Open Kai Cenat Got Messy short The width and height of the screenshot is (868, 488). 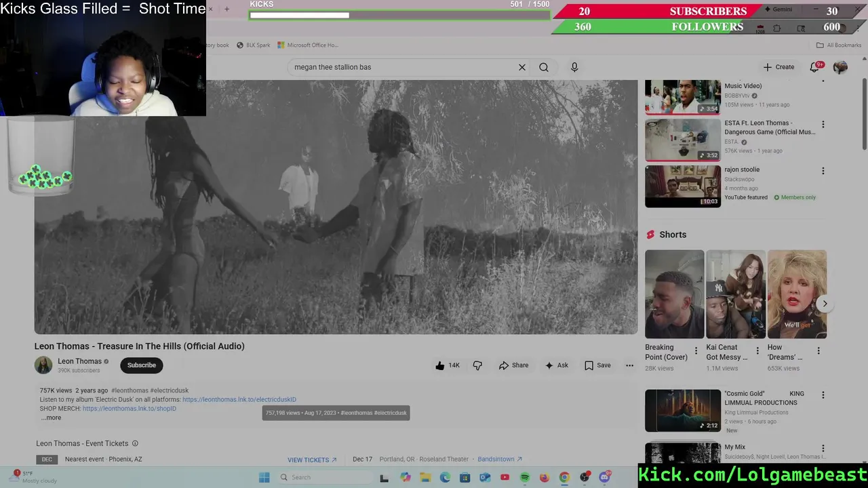point(736,294)
